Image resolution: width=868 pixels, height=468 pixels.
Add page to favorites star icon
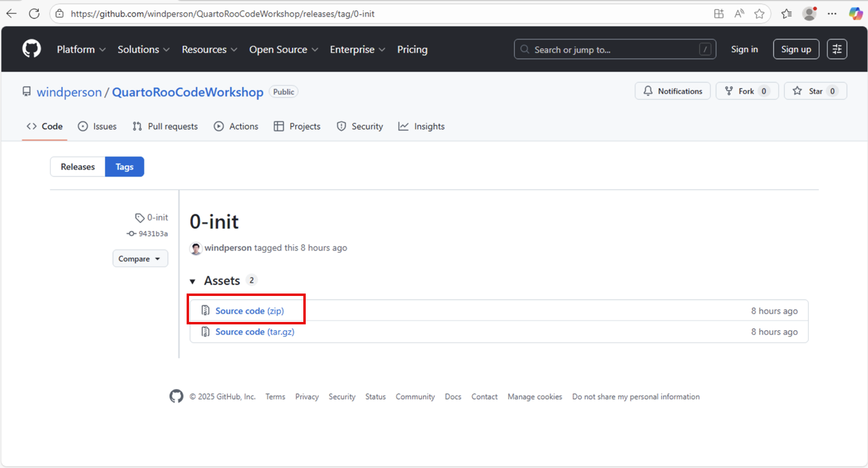tap(759, 14)
